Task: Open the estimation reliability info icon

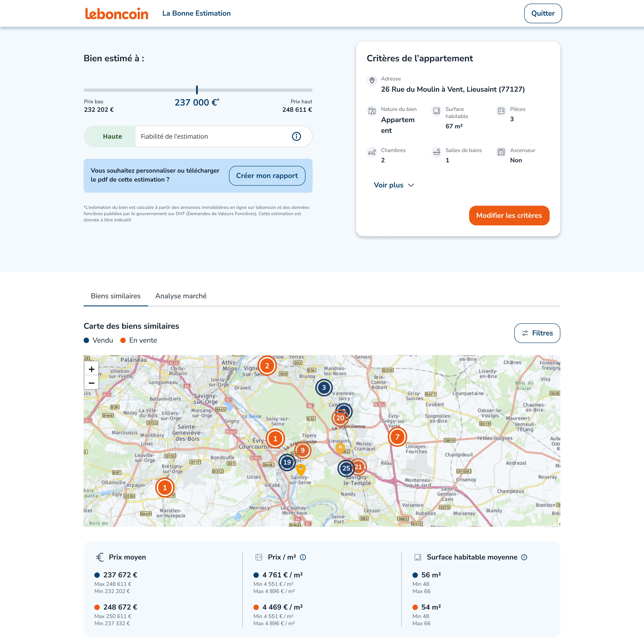Action: coord(296,136)
